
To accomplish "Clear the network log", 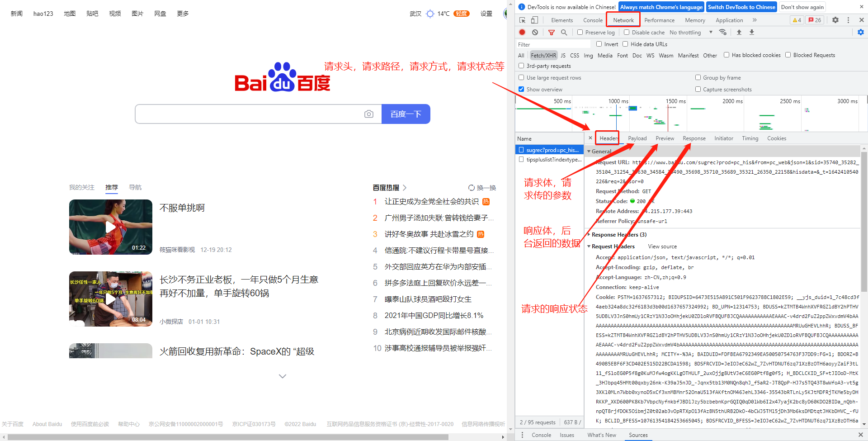I will [x=535, y=32].
